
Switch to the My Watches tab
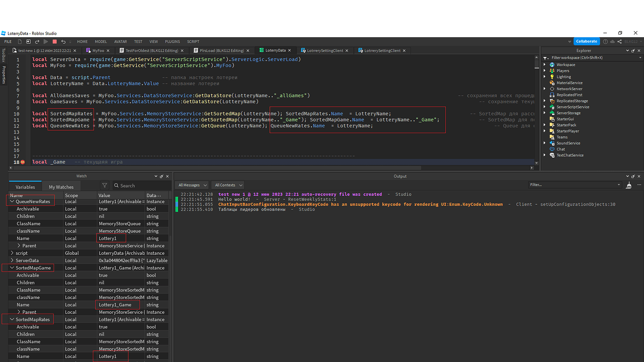[x=61, y=186]
